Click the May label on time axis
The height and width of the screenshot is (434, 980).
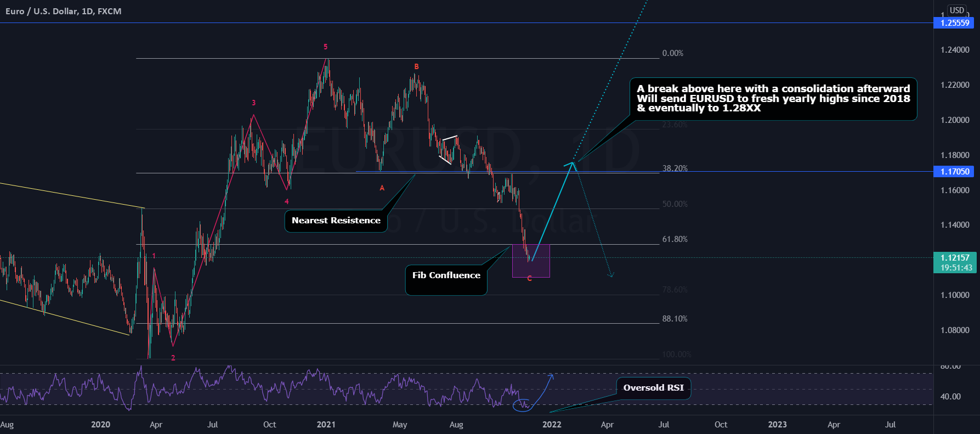pos(400,425)
